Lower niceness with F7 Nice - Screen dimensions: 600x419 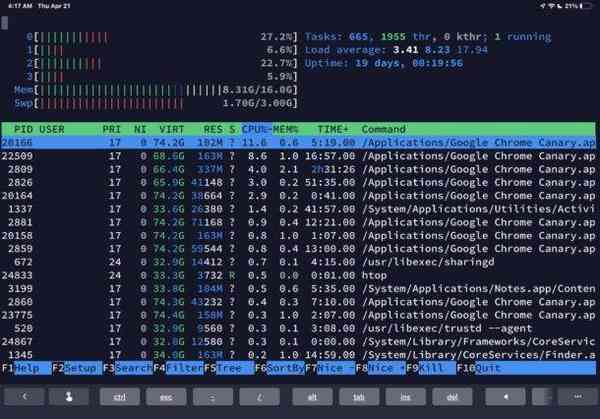click(x=330, y=368)
